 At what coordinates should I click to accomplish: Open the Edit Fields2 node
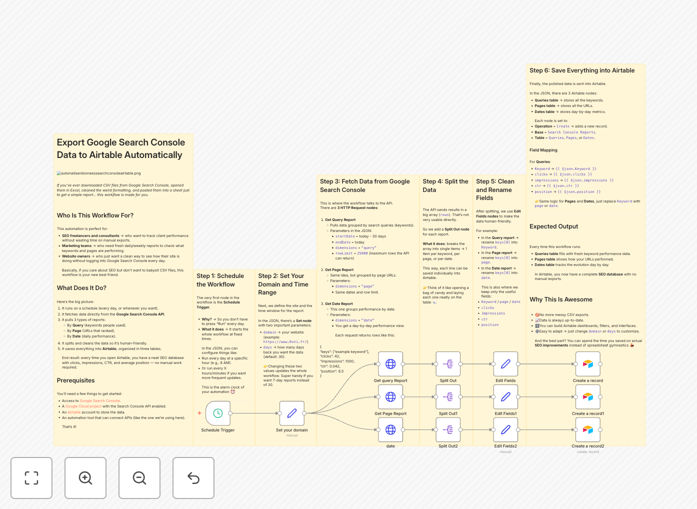505,429
